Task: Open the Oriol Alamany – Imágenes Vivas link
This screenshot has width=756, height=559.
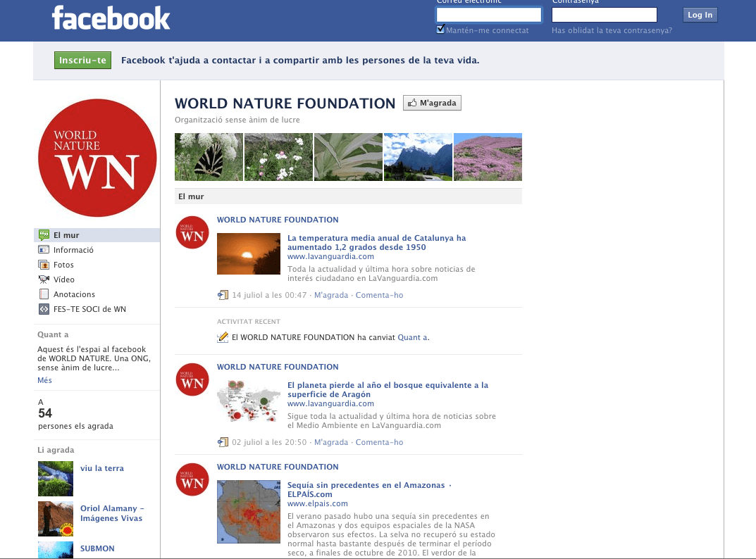Action: [x=112, y=513]
